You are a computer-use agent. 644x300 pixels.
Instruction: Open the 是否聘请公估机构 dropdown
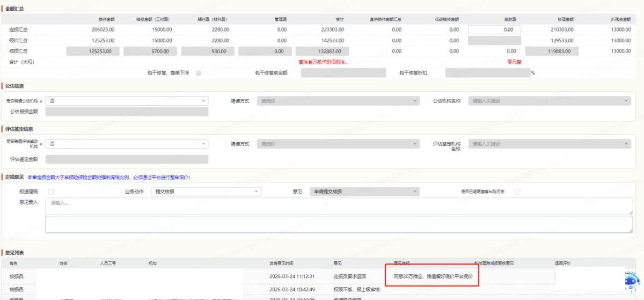point(127,100)
